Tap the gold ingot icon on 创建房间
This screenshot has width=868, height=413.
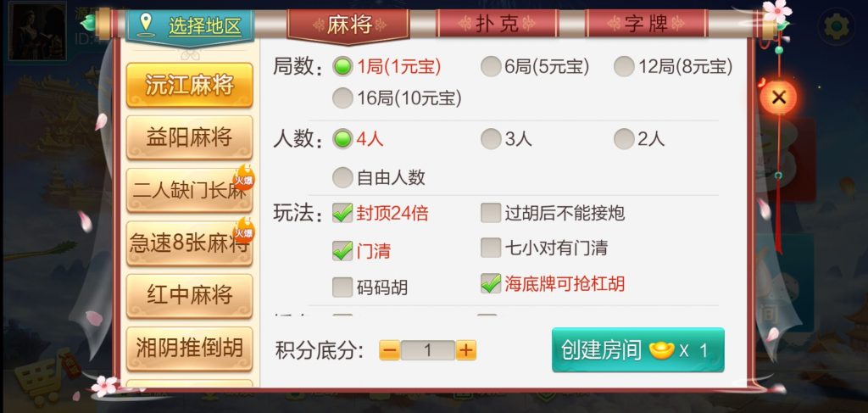661,350
